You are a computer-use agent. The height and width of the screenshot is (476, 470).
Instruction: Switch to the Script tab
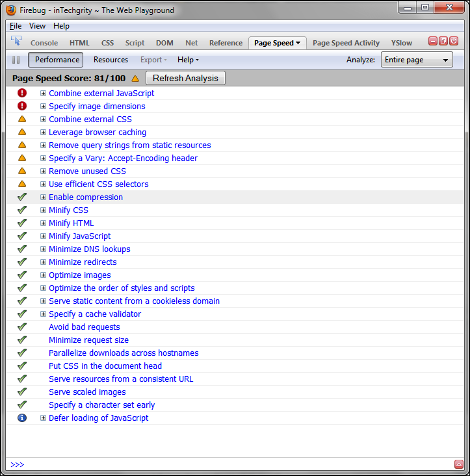click(x=135, y=43)
